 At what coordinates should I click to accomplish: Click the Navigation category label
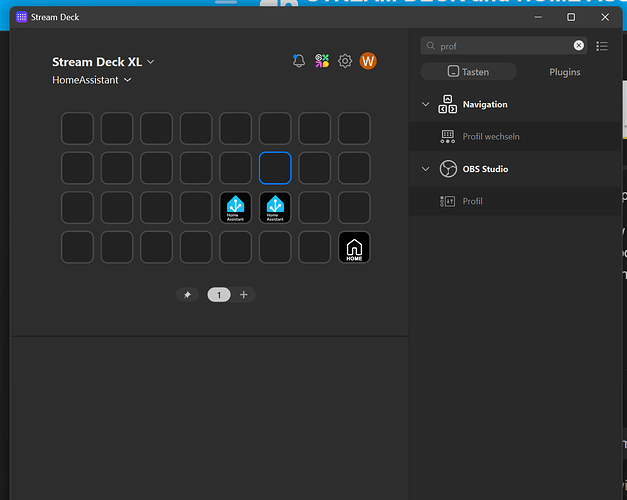pos(485,104)
